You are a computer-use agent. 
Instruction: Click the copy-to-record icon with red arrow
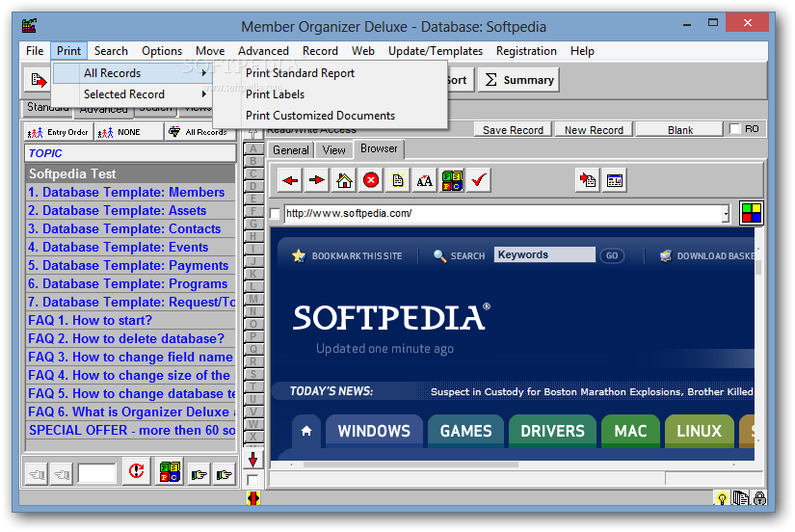pyautogui.click(x=588, y=180)
